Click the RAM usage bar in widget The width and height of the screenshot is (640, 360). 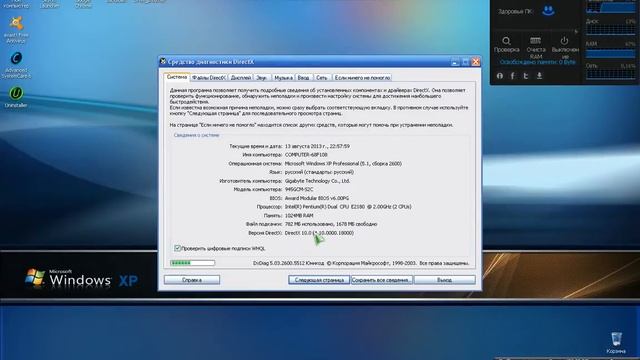pos(611,53)
